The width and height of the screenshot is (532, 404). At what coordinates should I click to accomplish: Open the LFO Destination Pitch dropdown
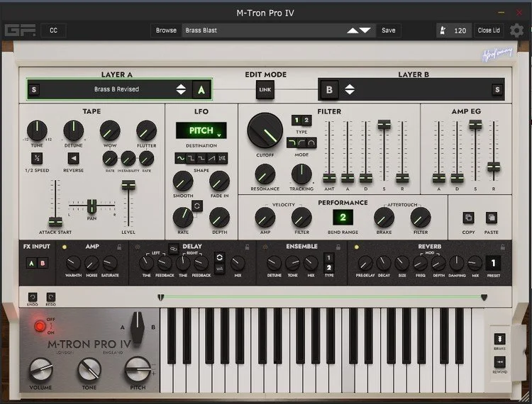pyautogui.click(x=201, y=130)
